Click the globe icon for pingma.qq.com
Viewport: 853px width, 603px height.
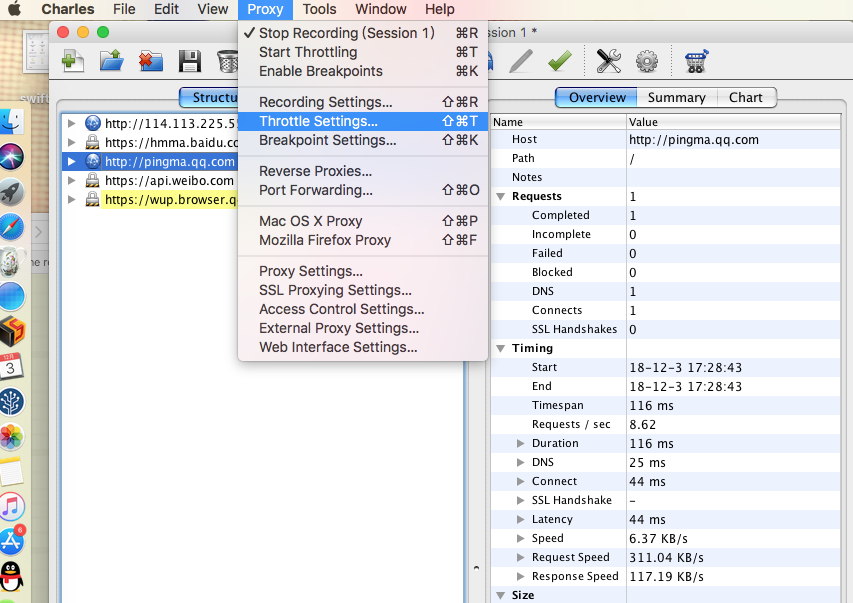(x=92, y=161)
